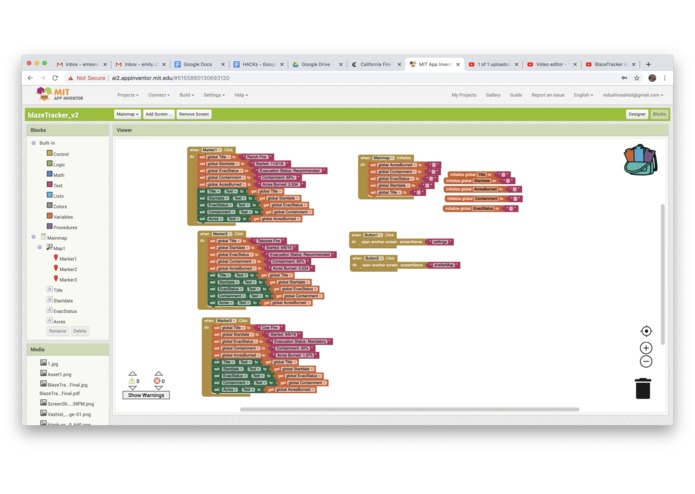This screenshot has height=494, width=695.
Task: Open the Help dropdown menu
Action: tap(241, 95)
